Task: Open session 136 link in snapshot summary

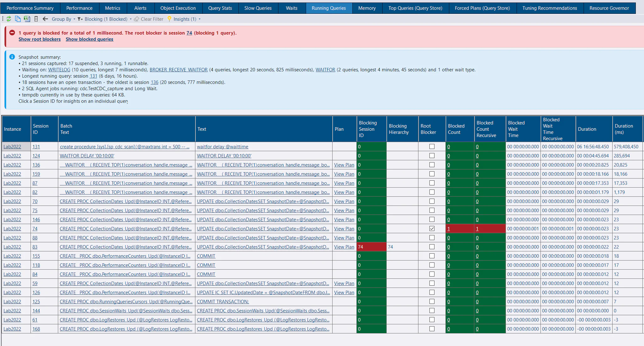Action: 154,82
